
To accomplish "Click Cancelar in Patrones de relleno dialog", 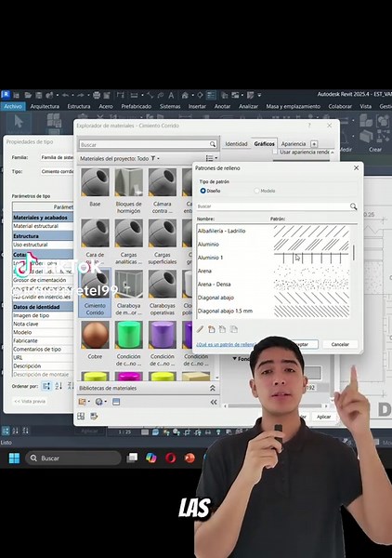I will pos(340,344).
